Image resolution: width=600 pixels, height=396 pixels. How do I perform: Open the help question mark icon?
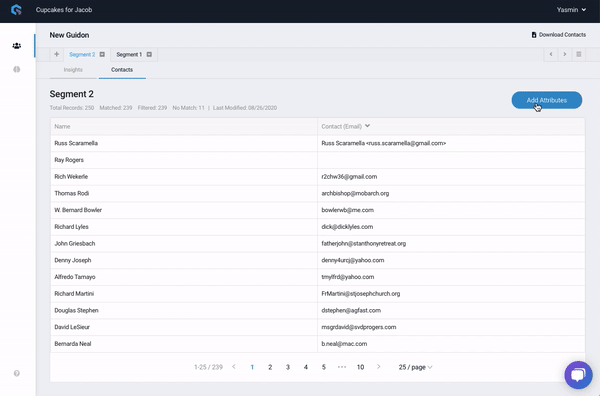pyautogui.click(x=16, y=373)
